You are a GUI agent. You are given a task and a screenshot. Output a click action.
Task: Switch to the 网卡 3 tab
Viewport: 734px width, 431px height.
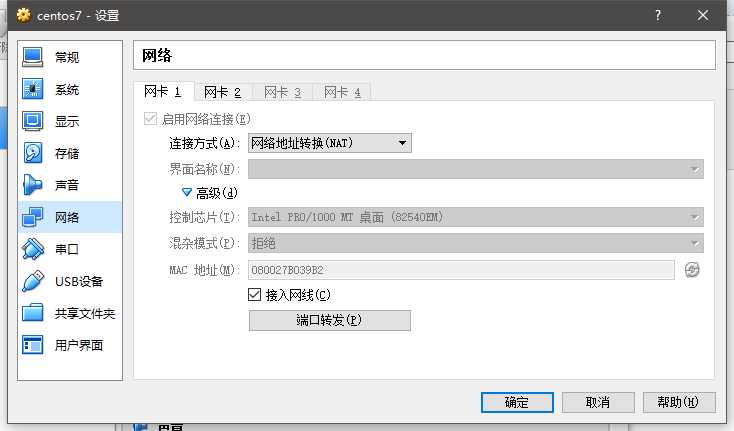(282, 92)
